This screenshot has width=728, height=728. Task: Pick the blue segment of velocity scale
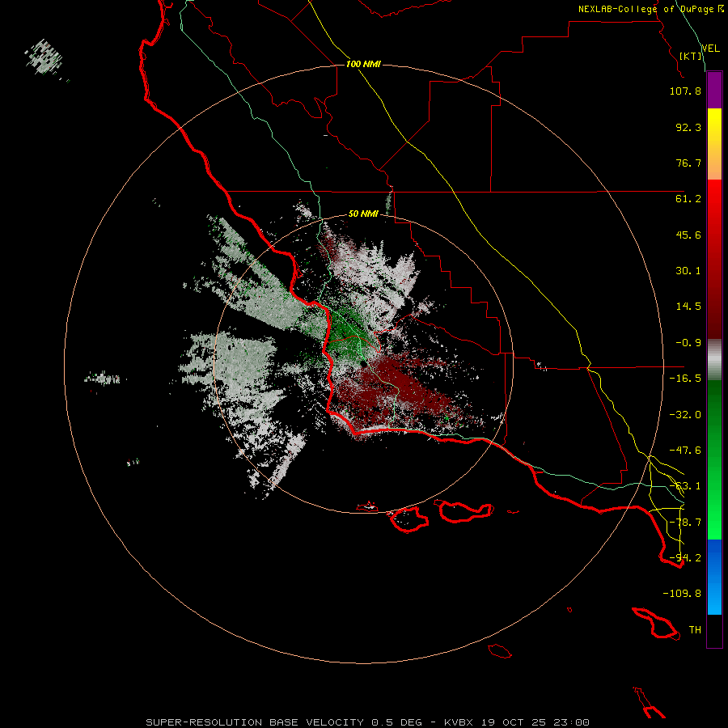(x=714, y=577)
